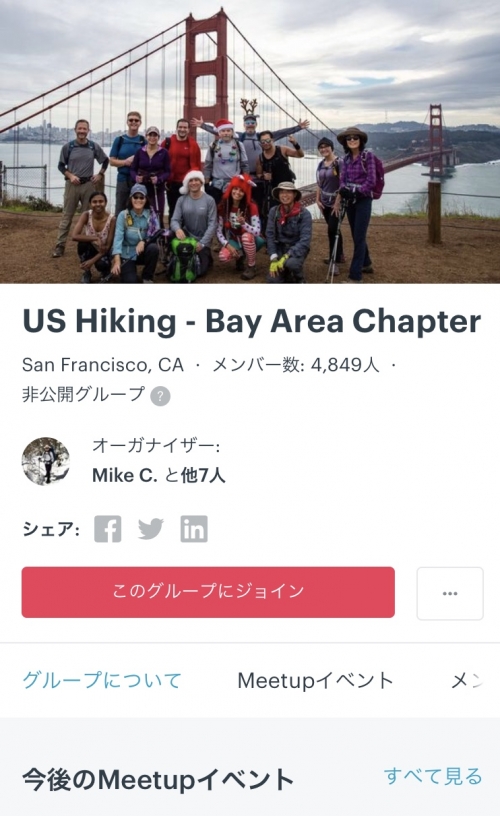Click the すべて見る link
The height and width of the screenshot is (816, 500).
pyautogui.click(x=433, y=776)
